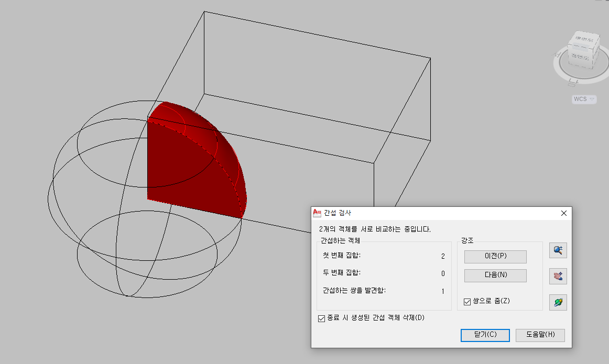This screenshot has width=609, height=364.
Task: Click the 도움말(H) help button
Action: point(540,335)
